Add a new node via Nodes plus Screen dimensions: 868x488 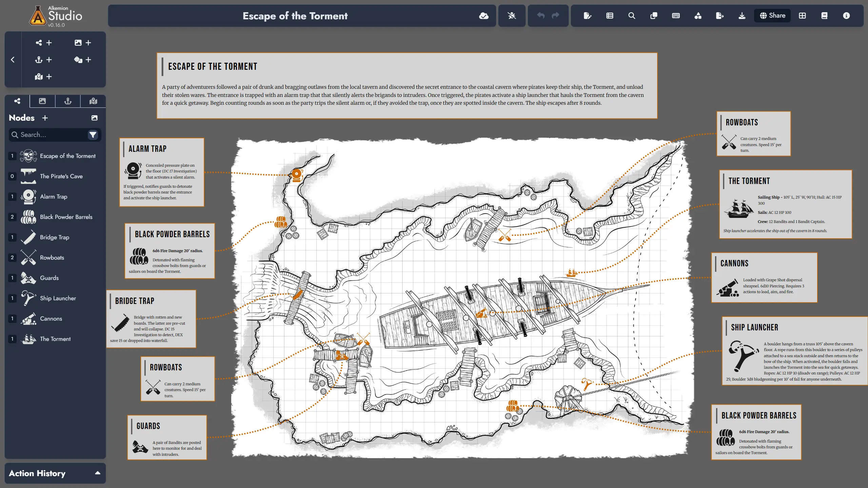pos(45,118)
